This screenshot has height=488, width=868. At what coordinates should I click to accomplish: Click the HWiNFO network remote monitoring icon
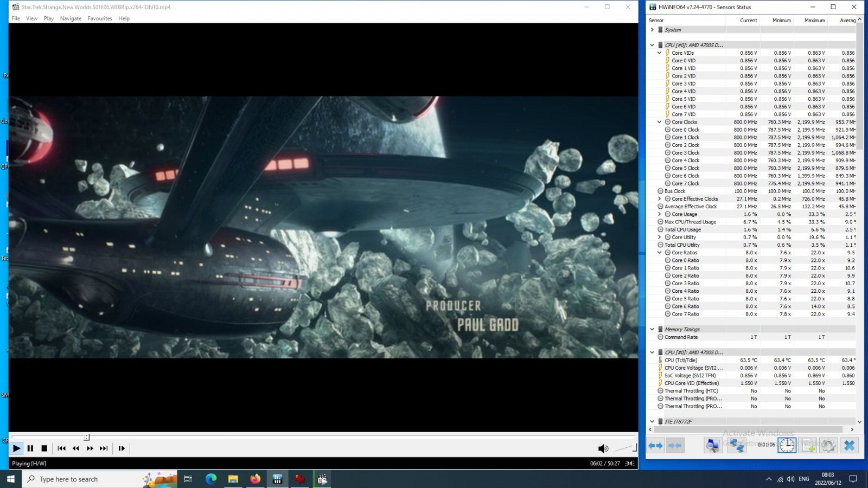pos(736,446)
